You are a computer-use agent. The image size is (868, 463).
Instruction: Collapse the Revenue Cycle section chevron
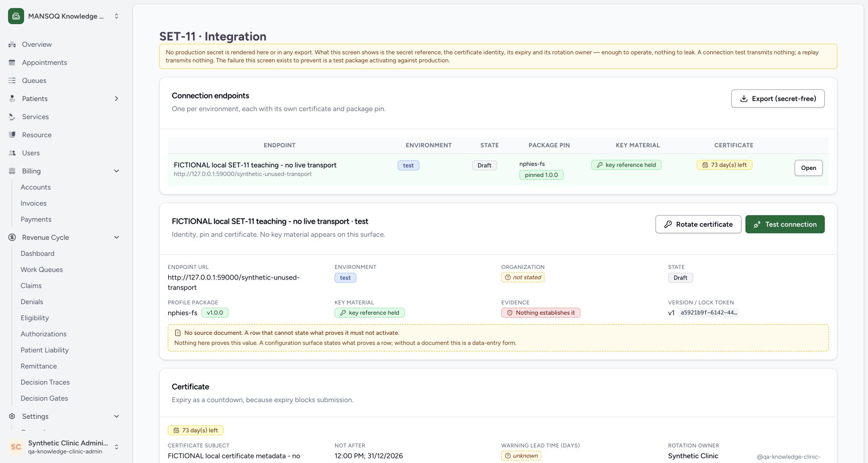(x=117, y=237)
